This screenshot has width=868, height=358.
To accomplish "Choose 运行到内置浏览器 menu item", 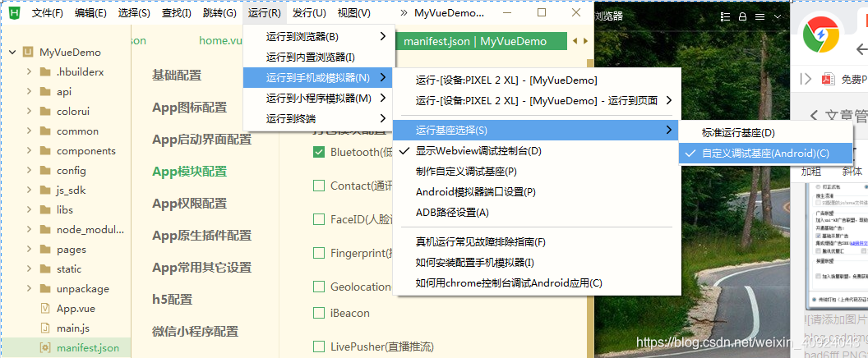I will point(319,57).
